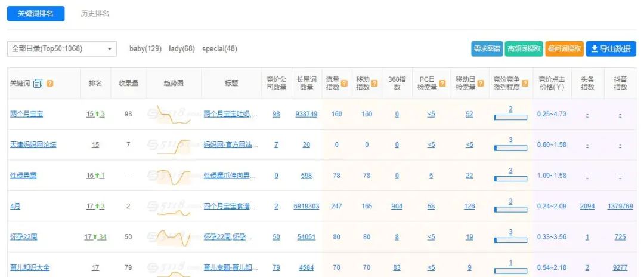
Task: Click help icon in PC日检索量 header
Action: (x=442, y=84)
